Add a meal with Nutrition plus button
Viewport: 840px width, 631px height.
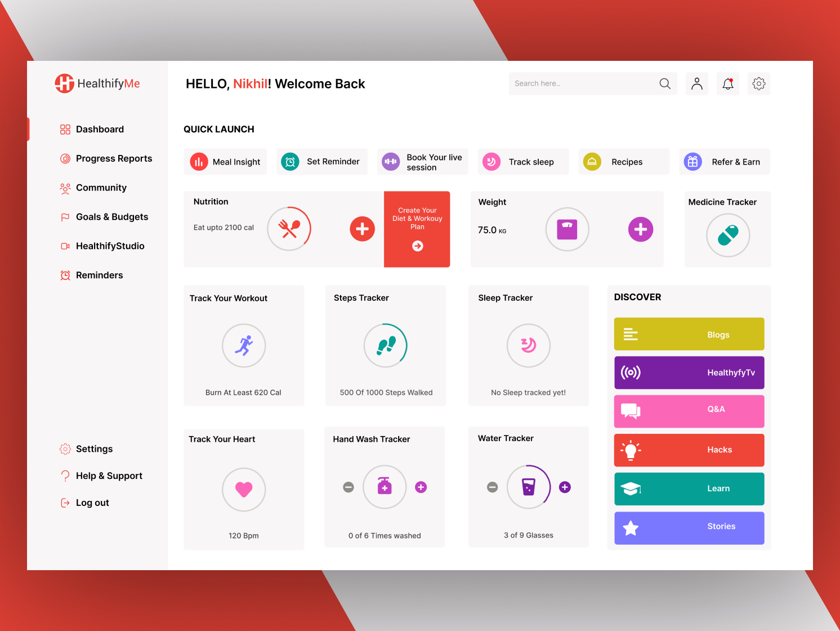pyautogui.click(x=363, y=229)
